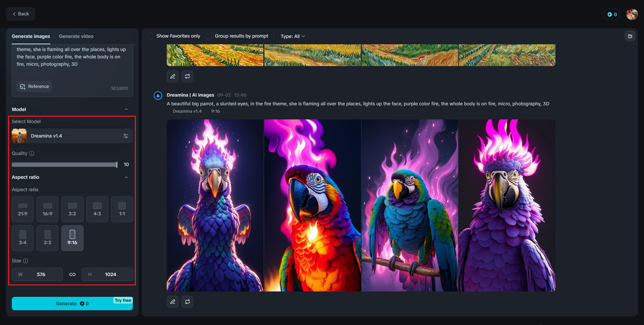Click edit pencil icon under parrot images
Image resolution: width=644 pixels, height=325 pixels.
[173, 301]
